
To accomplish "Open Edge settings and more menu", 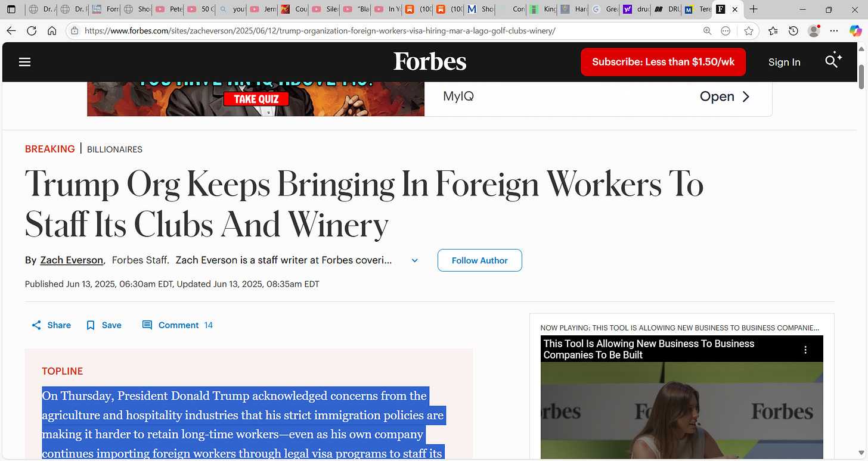I will point(835,31).
